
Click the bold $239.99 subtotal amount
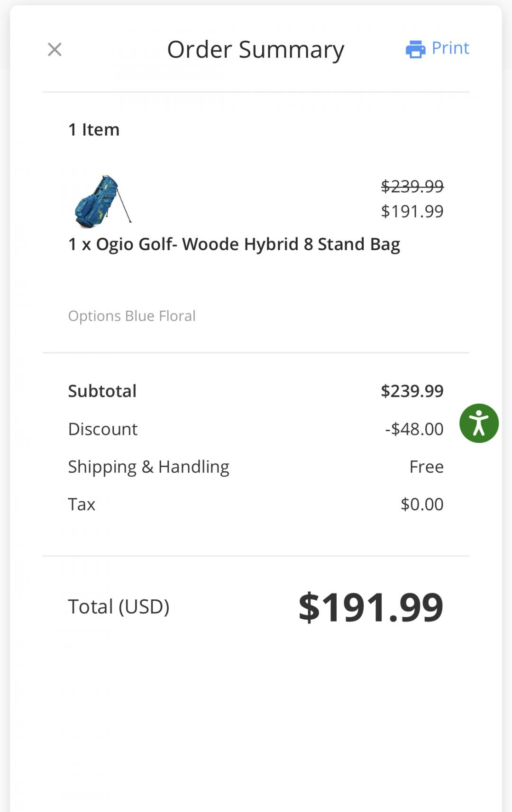[412, 391]
